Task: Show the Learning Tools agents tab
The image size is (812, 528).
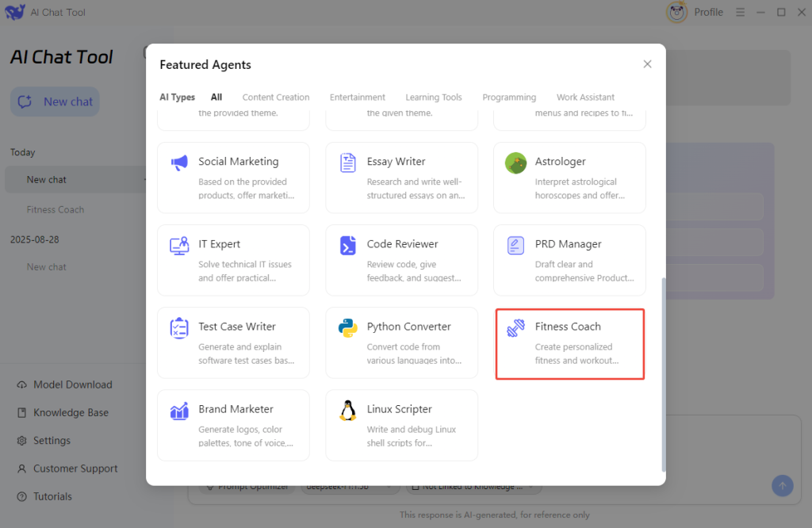Action: tap(433, 98)
